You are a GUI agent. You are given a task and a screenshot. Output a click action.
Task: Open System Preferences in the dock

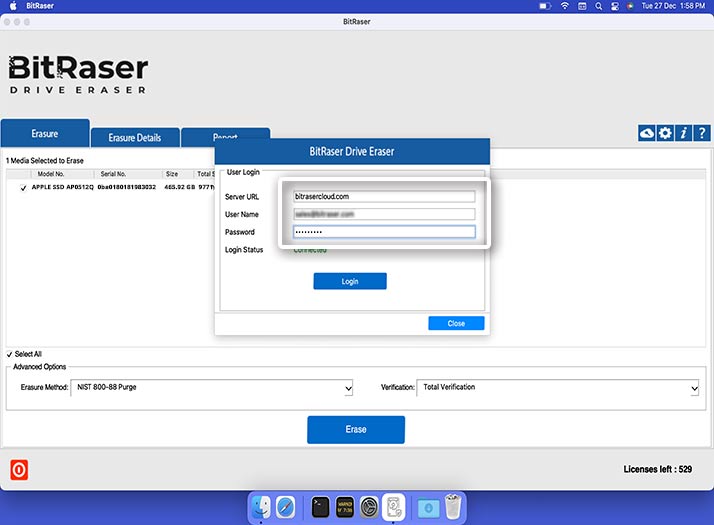tap(369, 507)
